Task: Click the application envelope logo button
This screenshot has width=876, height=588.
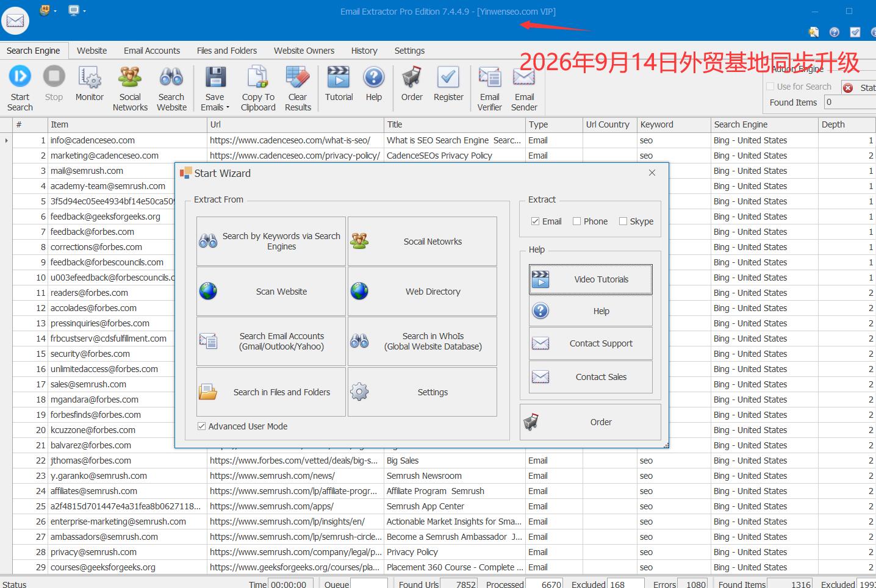Action: pyautogui.click(x=15, y=21)
